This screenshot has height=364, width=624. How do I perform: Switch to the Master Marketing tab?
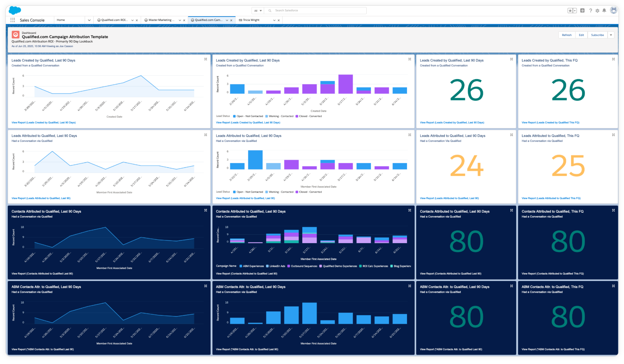(x=159, y=20)
